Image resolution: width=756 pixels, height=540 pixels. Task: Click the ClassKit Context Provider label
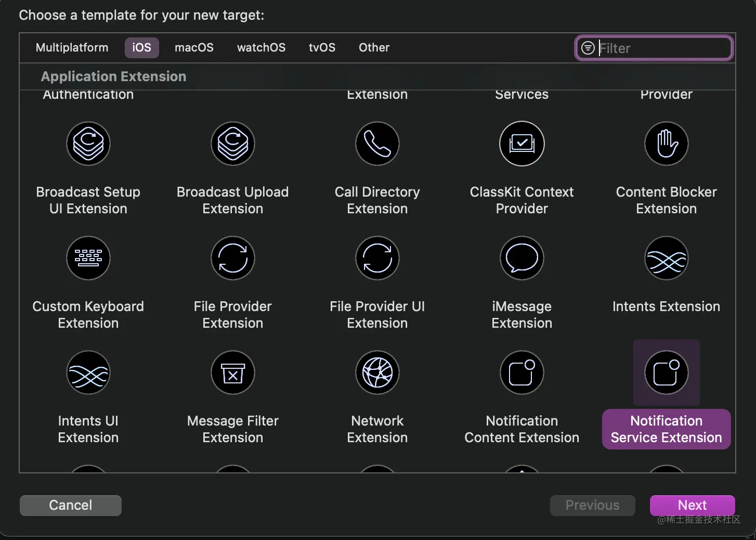[522, 200]
